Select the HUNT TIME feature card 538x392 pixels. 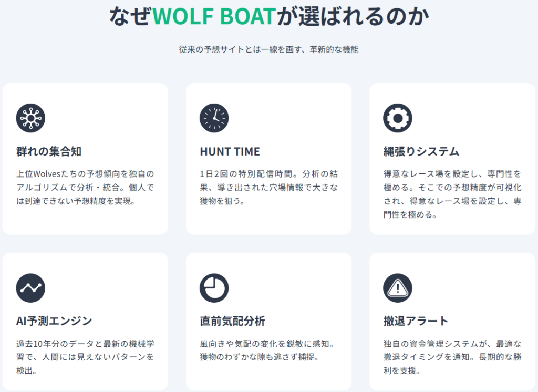pyautogui.click(x=269, y=158)
